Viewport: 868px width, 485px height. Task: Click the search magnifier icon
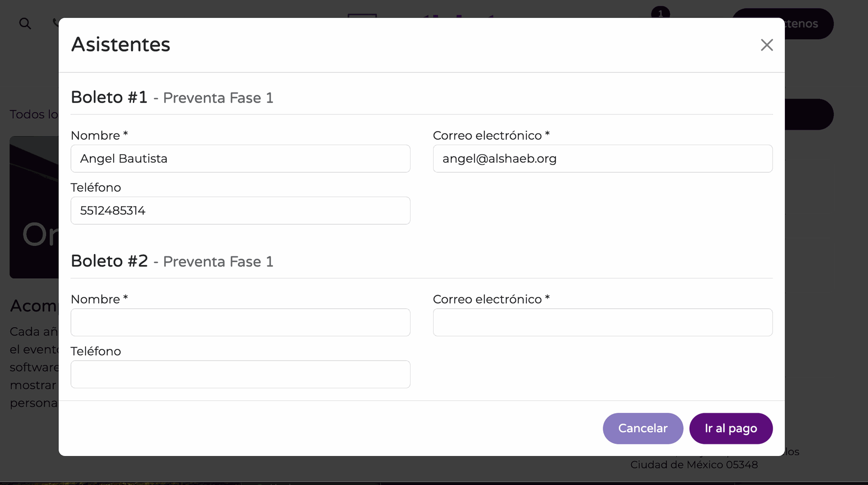[x=25, y=24]
